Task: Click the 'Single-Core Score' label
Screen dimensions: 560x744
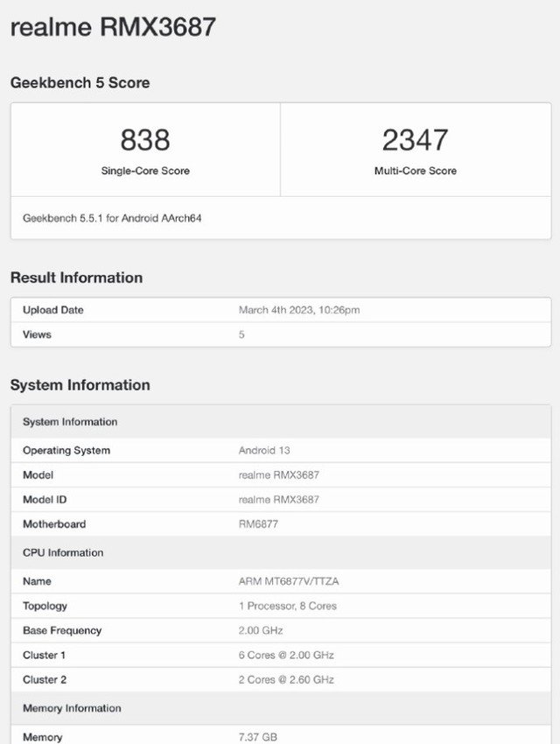Action: point(145,171)
